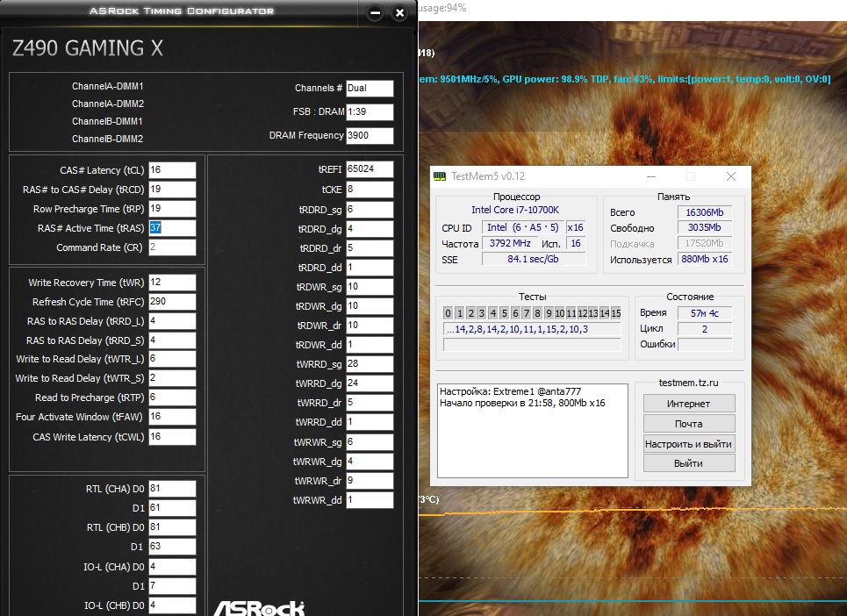847x616 pixels.
Task: Click the ChannelA-DIMM1 label
Action: point(107,86)
